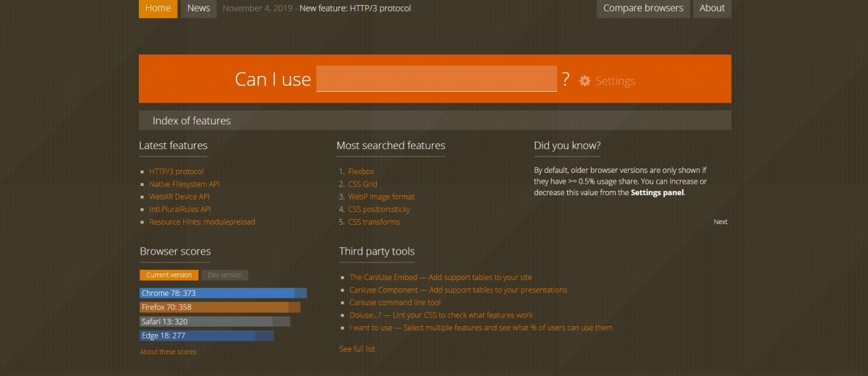Open the WebXR Device API feature
The image size is (868, 376).
pos(179,197)
